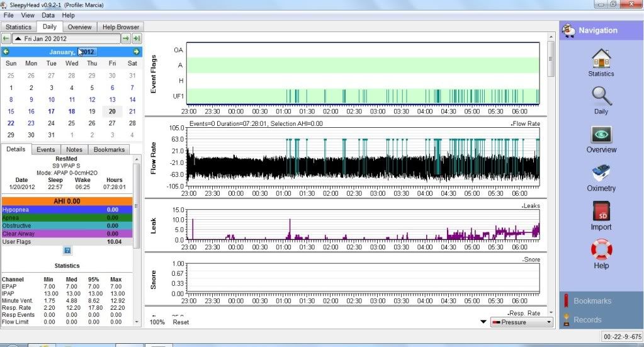Click the Reset zoom button
The width and height of the screenshot is (644, 347).
pyautogui.click(x=181, y=322)
